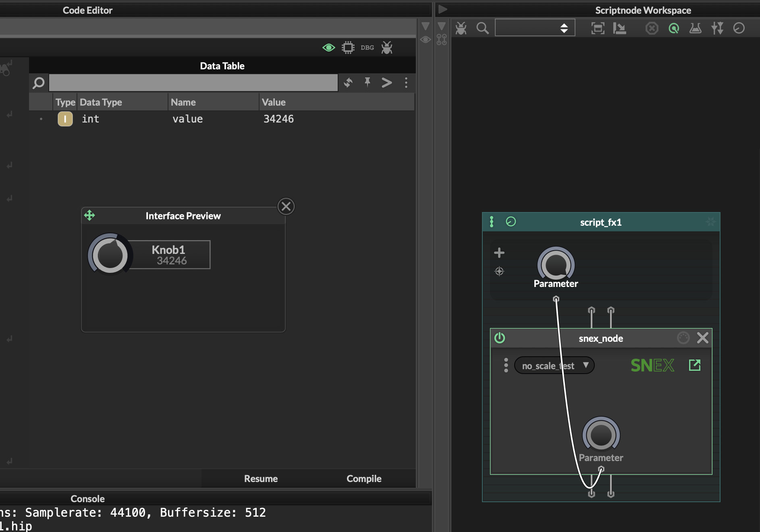Click the 34246 cell in Data Table

tap(278, 119)
